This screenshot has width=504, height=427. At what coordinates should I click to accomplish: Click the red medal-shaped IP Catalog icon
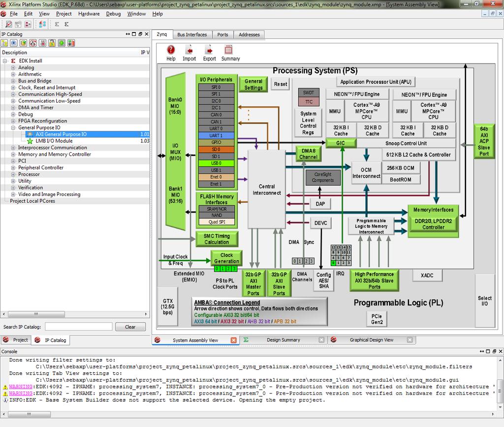pos(42,43)
